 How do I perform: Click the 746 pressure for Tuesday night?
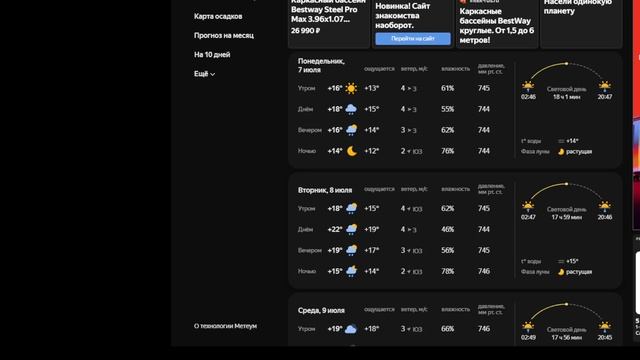coord(484,271)
